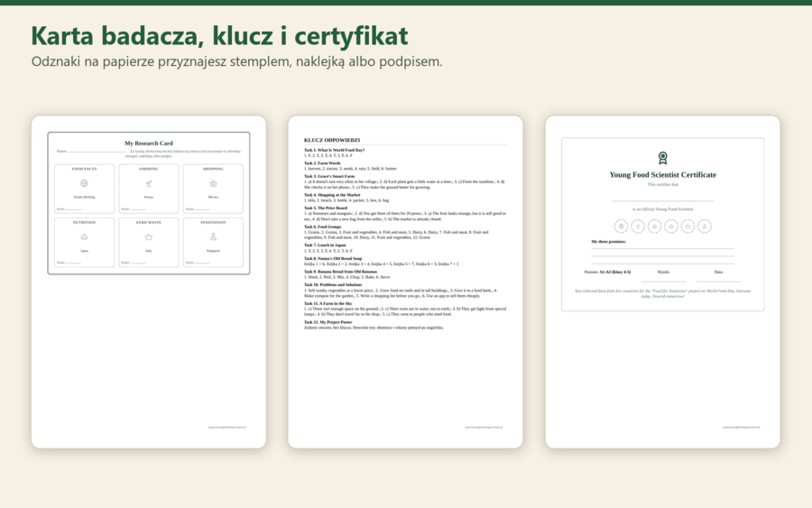
Task: Click the flask icon in Innovation badge
Action: [213, 236]
